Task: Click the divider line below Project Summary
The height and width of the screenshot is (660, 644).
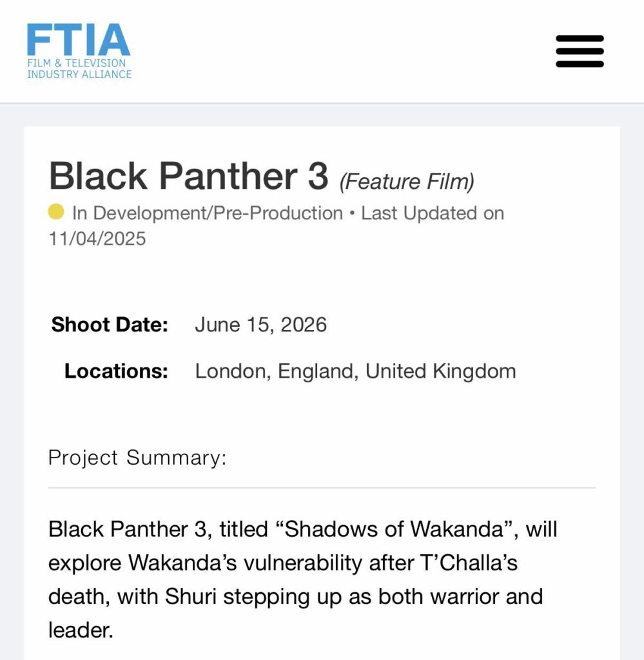Action: click(322, 488)
